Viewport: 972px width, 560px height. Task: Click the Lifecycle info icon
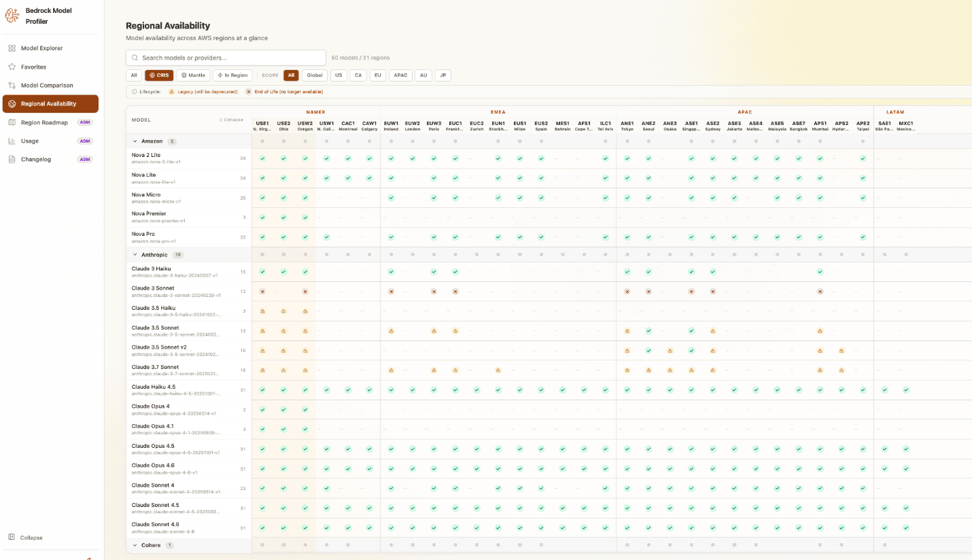(x=134, y=91)
